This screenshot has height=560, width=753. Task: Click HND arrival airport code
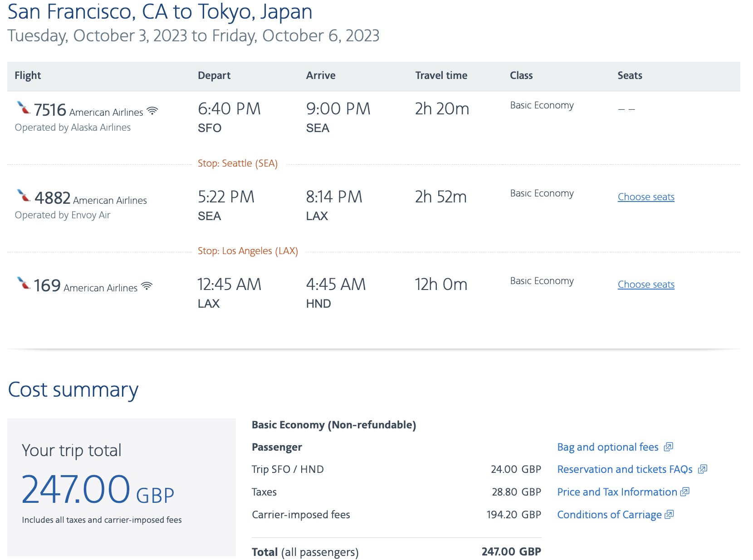318,304
